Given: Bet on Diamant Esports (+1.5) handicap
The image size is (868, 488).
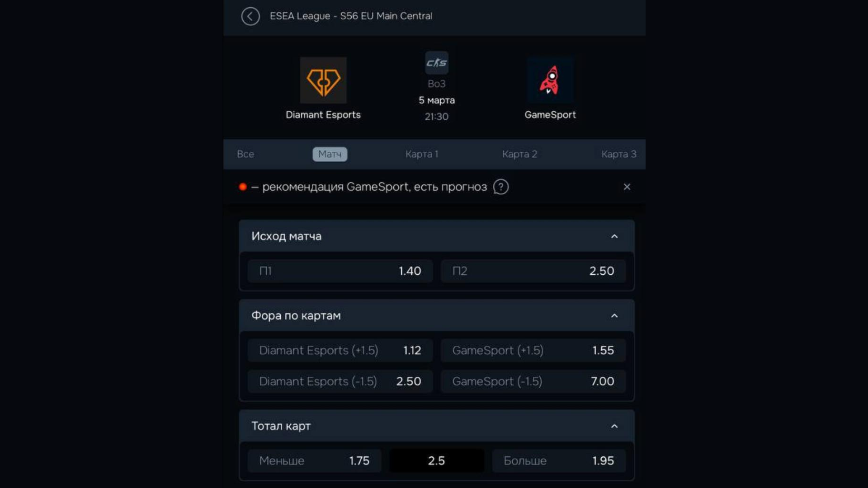Looking at the screenshot, I should tap(340, 351).
